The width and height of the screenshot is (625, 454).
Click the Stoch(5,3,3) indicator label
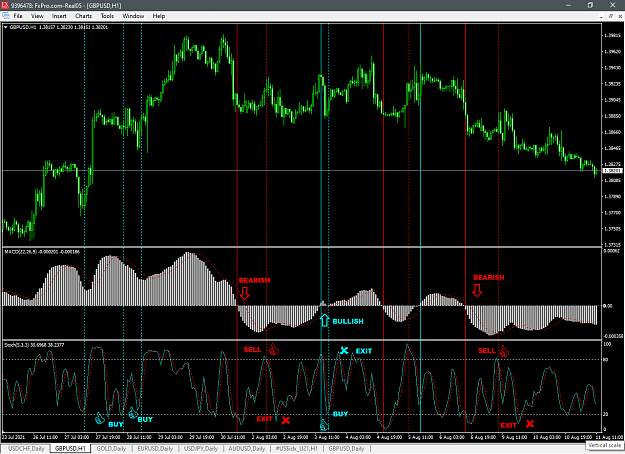click(x=34, y=345)
